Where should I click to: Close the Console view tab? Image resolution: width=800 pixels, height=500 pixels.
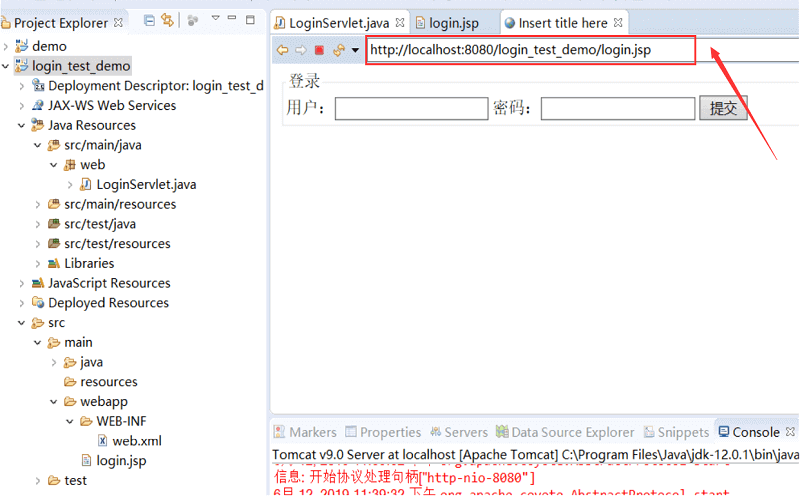coord(790,432)
